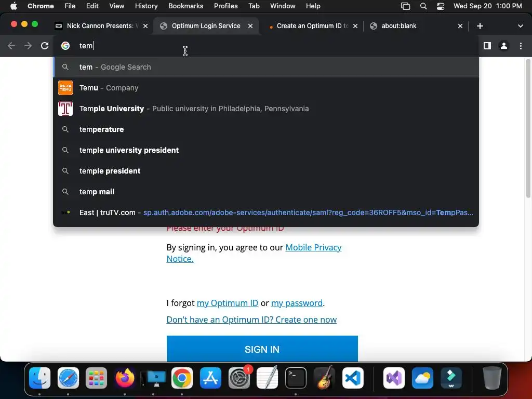532x399 pixels.
Task: Open the Window menu
Action: tap(283, 6)
